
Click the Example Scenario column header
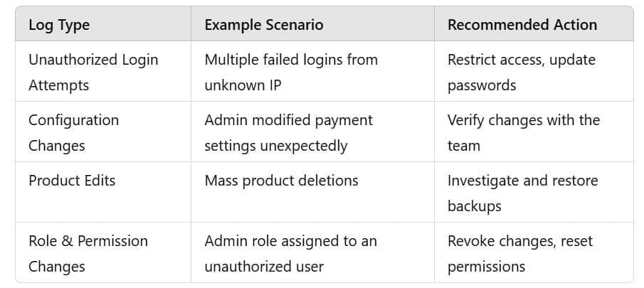click(264, 25)
